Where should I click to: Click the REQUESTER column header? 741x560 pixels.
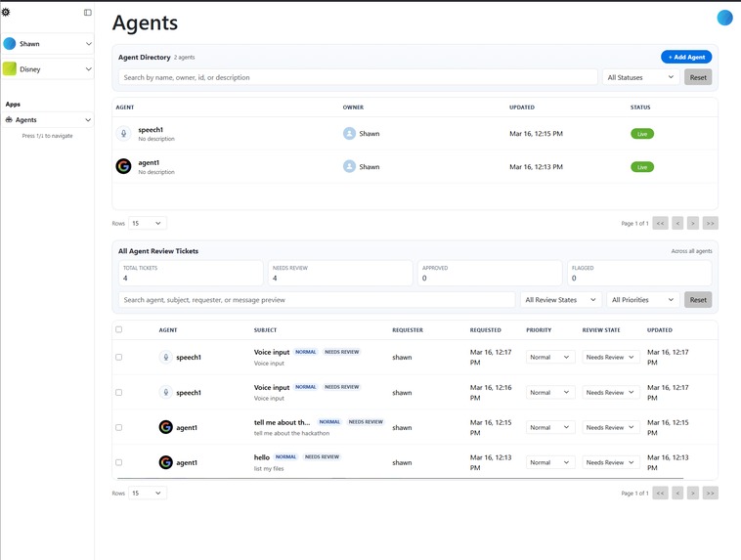click(408, 330)
